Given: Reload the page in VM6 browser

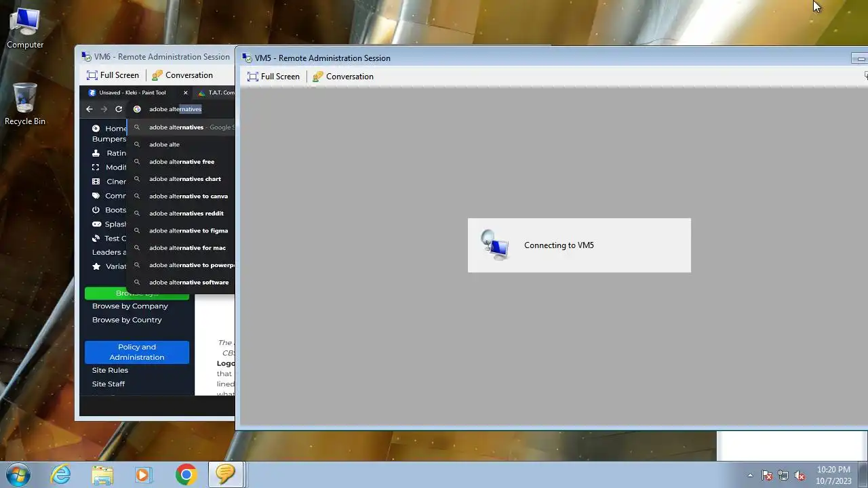Looking at the screenshot, I should [x=119, y=109].
